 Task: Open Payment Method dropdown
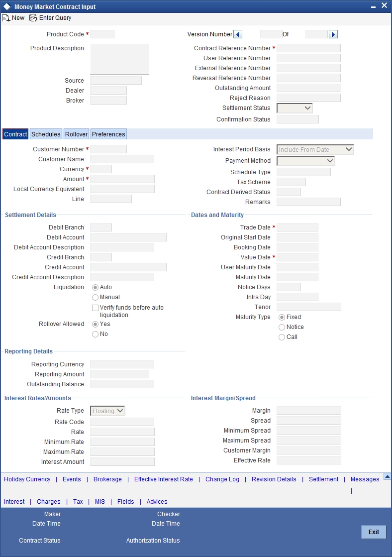(306, 161)
